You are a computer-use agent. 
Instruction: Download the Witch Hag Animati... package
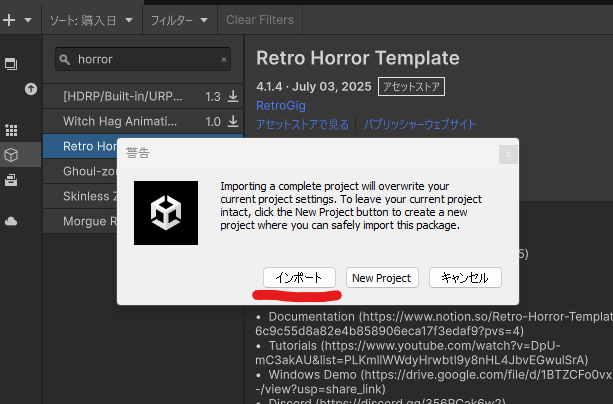pos(233,121)
